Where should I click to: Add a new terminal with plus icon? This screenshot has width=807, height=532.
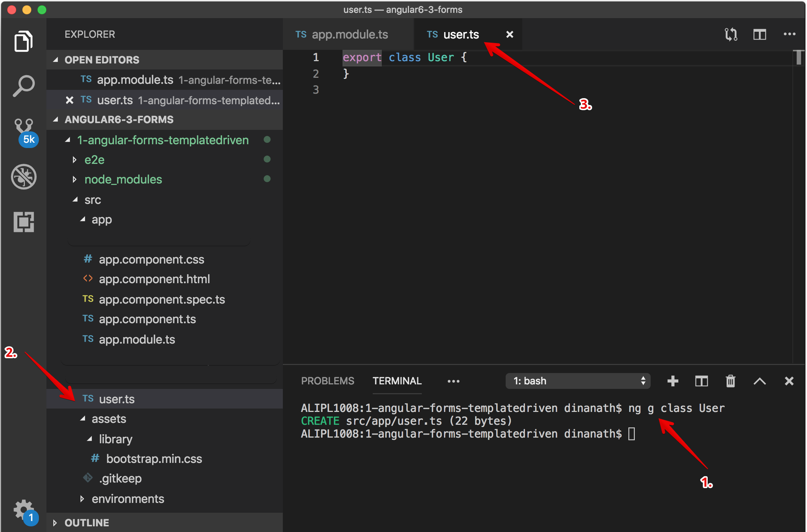pyautogui.click(x=673, y=381)
